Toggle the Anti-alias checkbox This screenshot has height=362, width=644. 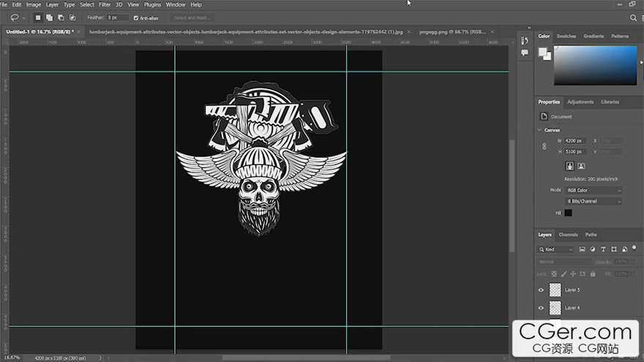(x=136, y=18)
